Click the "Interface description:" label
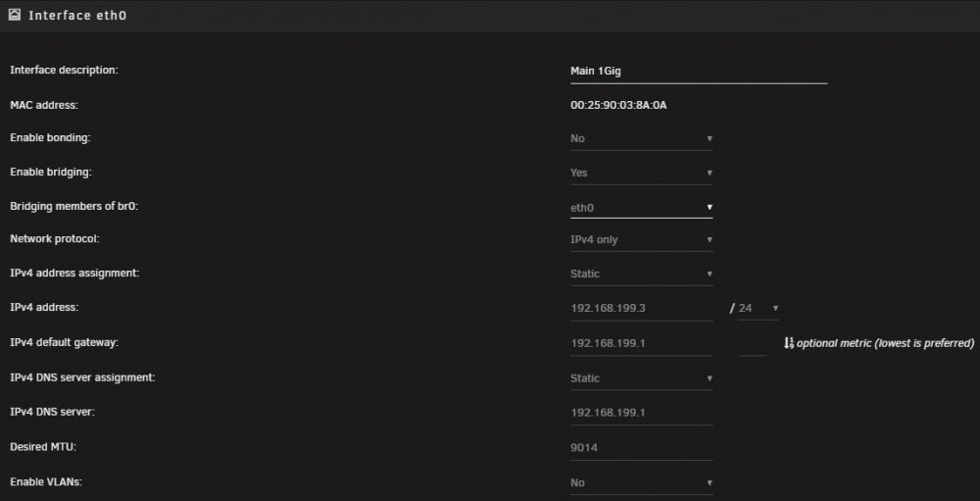980x501 pixels. click(x=64, y=70)
